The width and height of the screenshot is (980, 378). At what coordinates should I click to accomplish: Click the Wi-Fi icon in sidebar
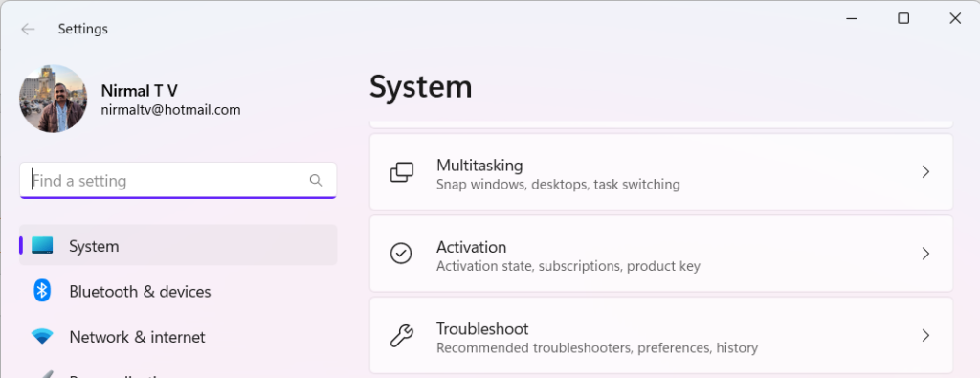(42, 337)
